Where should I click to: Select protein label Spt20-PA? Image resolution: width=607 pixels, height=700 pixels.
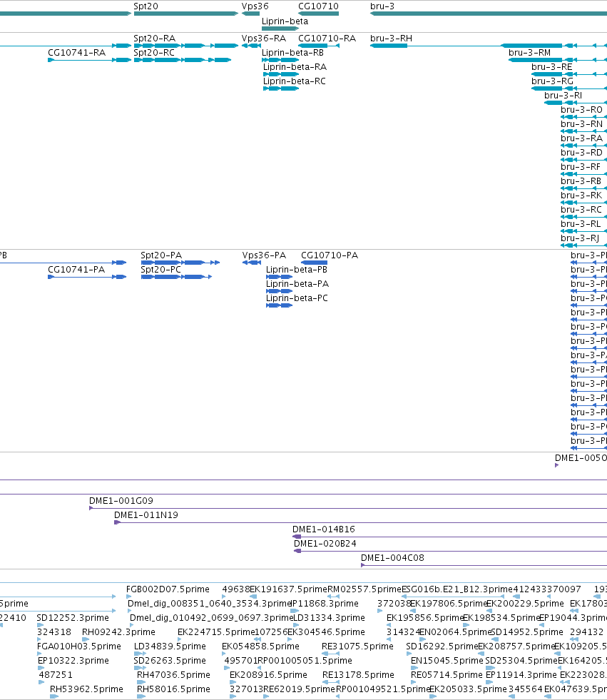(x=161, y=255)
